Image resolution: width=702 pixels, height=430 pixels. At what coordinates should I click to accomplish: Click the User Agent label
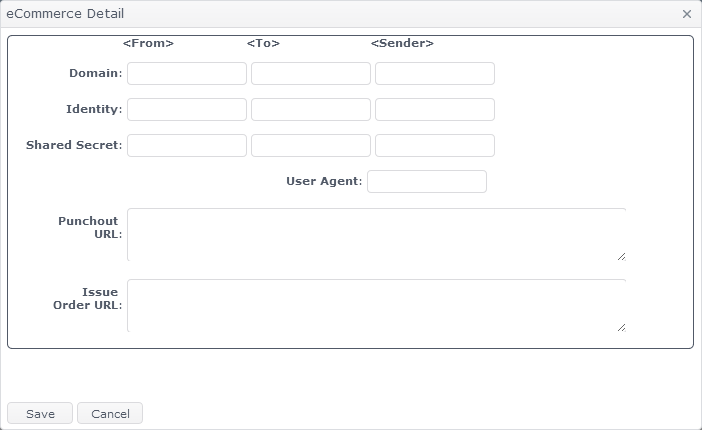tap(324, 181)
